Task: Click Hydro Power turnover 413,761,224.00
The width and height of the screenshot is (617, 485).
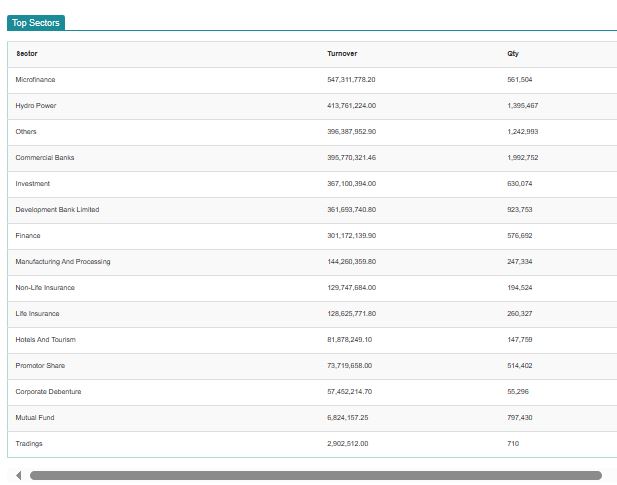Action: pyautogui.click(x=351, y=106)
